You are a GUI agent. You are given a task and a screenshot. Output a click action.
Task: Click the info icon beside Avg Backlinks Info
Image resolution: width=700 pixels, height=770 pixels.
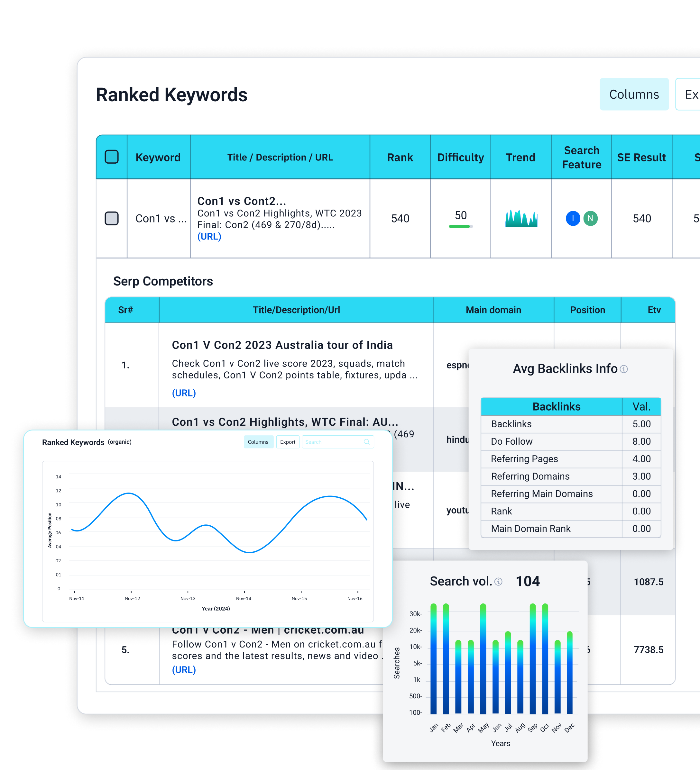tap(623, 369)
